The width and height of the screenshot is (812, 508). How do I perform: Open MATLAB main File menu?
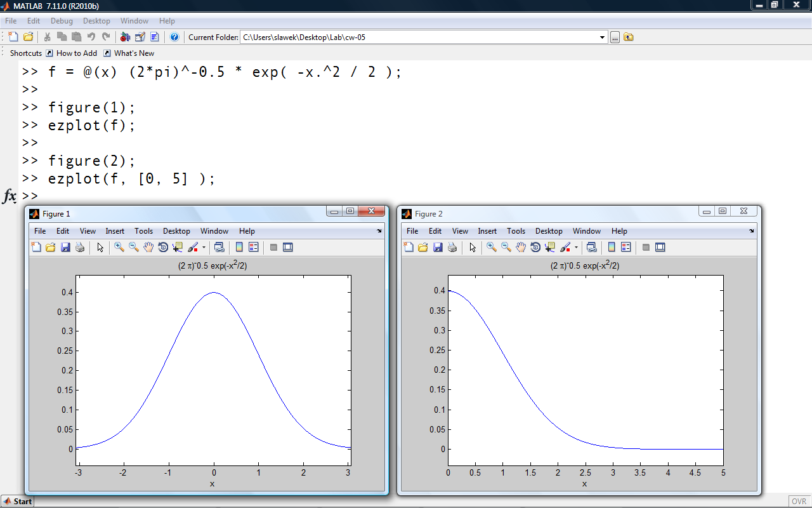pyautogui.click(x=11, y=21)
